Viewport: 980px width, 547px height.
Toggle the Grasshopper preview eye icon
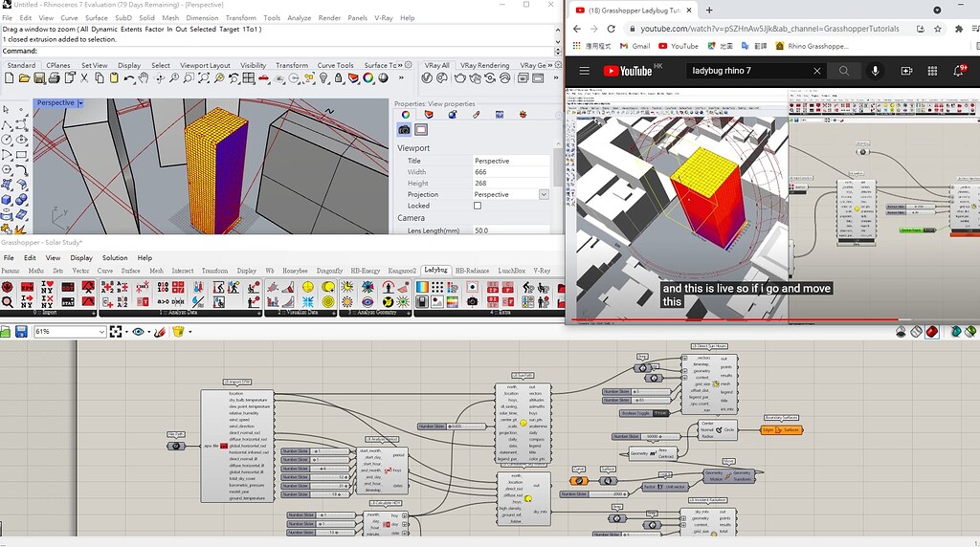(x=140, y=332)
